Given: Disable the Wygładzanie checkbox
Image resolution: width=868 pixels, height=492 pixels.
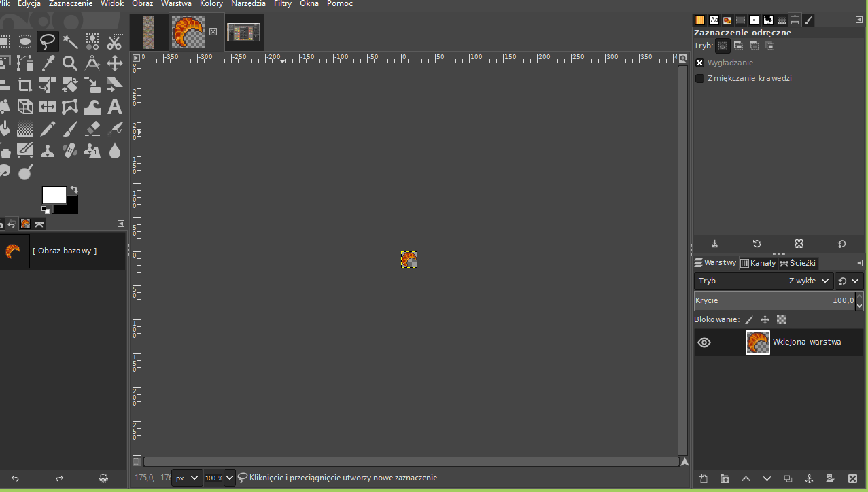Looking at the screenshot, I should [700, 63].
